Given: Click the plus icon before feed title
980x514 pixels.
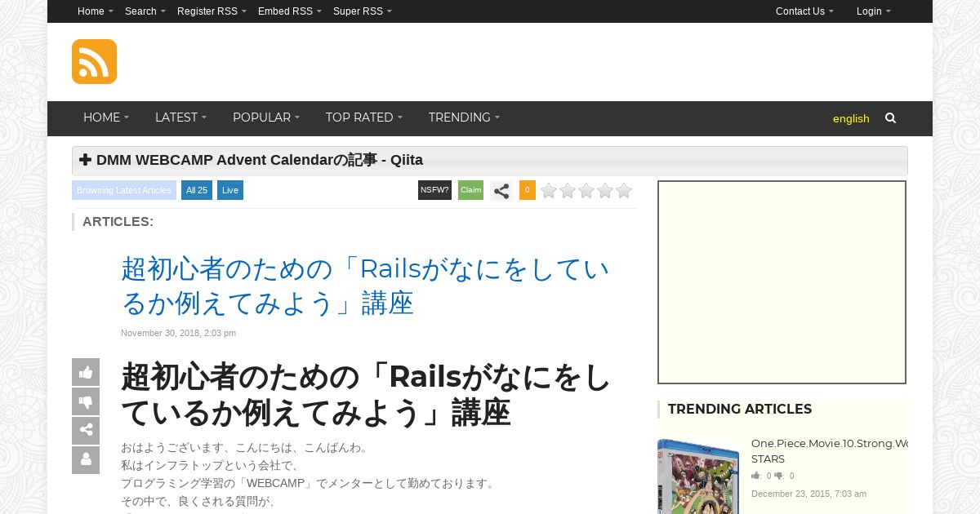Looking at the screenshot, I should 85,160.
